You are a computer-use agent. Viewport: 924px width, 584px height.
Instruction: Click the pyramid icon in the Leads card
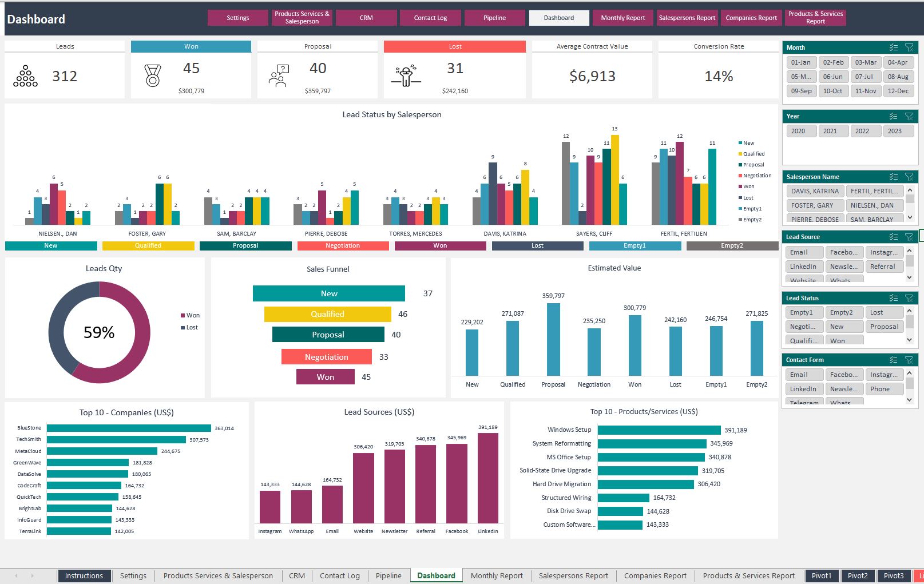click(x=25, y=76)
